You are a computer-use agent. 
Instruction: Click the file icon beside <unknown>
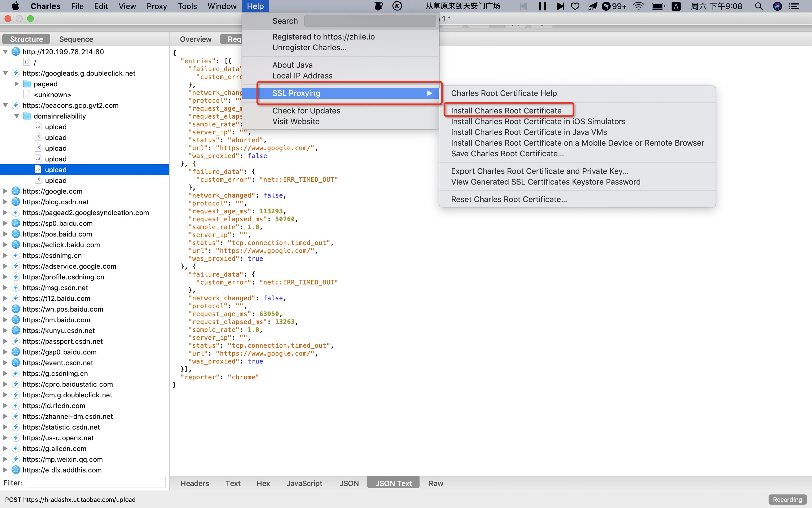[27, 95]
